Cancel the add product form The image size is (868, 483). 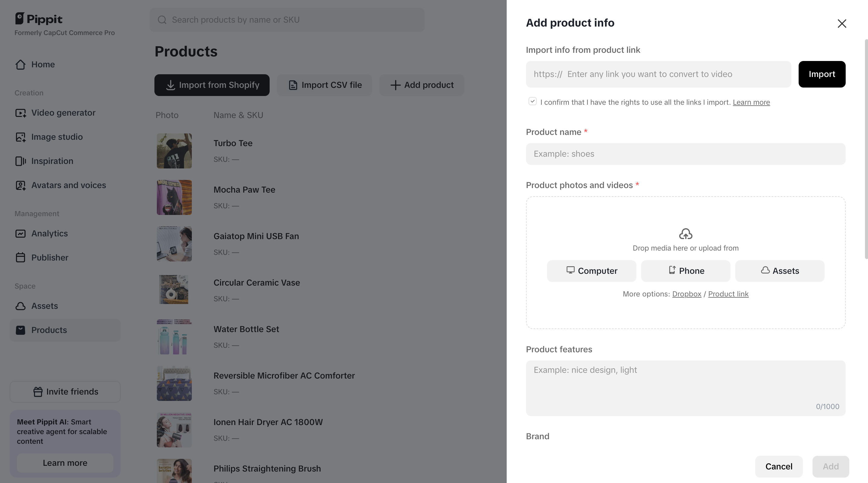(779, 466)
